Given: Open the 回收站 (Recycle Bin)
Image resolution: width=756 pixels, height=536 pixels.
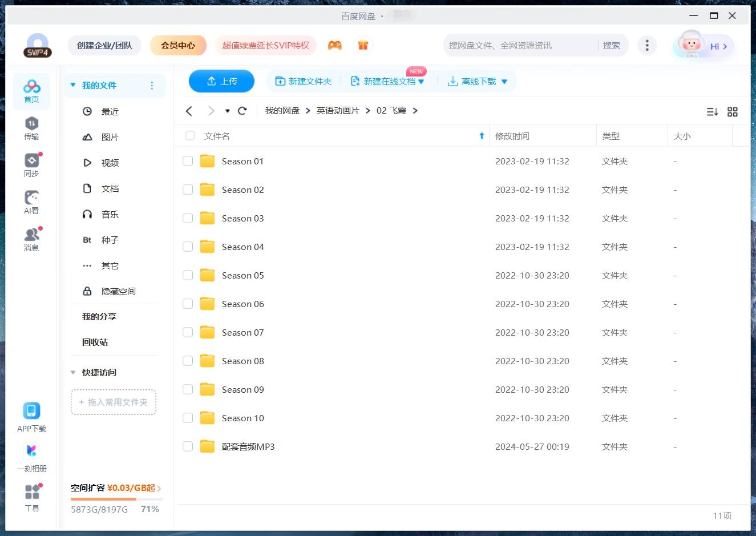Looking at the screenshot, I should [94, 342].
